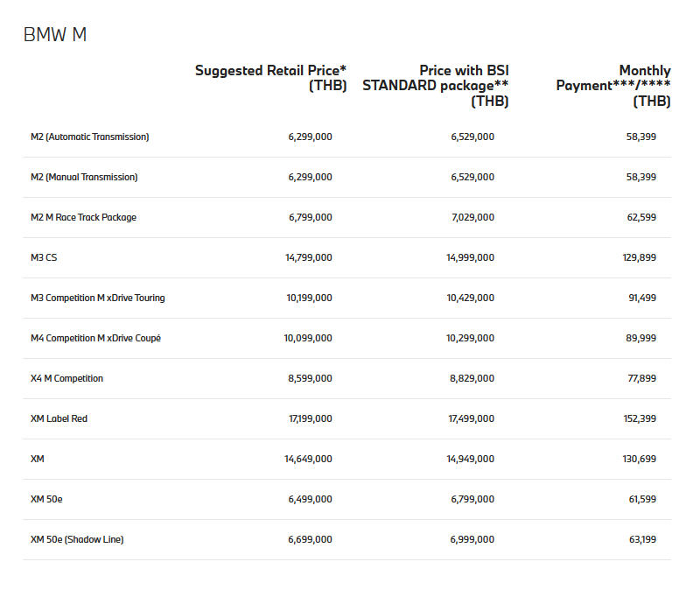Select the BMW M section heading
Screen dimensions: 700x590
(x=55, y=34)
